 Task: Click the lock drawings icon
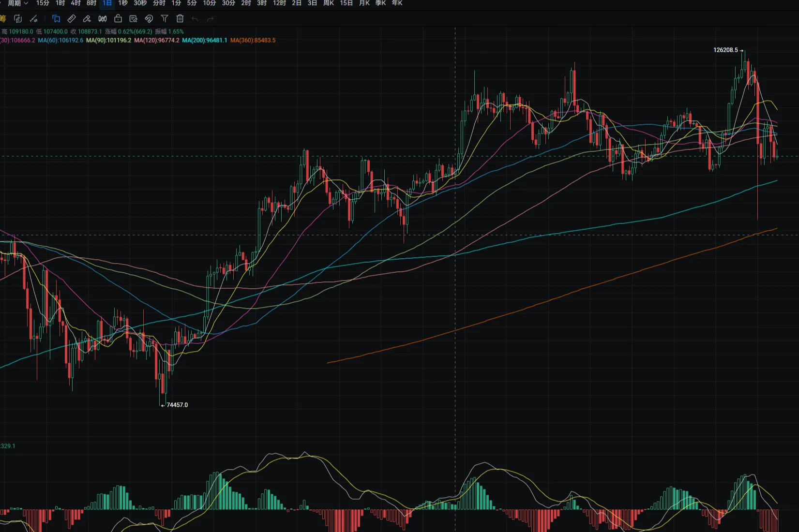pos(118,19)
